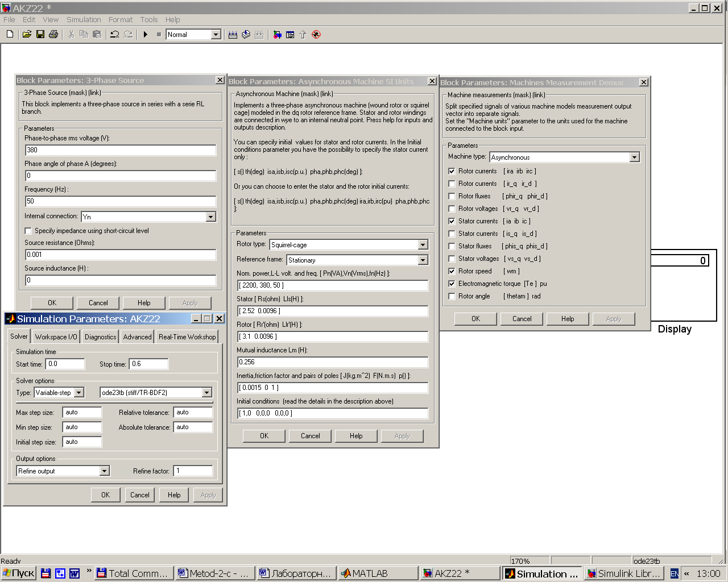Paste from clipboard using the toolbar icon
728x582 pixels.
tap(97, 35)
